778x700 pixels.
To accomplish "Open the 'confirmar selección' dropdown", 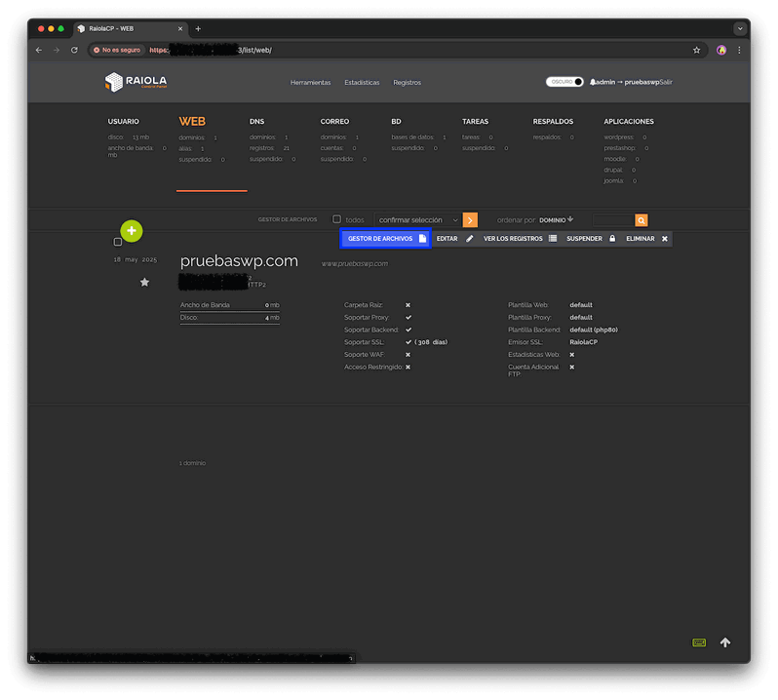I will [x=418, y=219].
